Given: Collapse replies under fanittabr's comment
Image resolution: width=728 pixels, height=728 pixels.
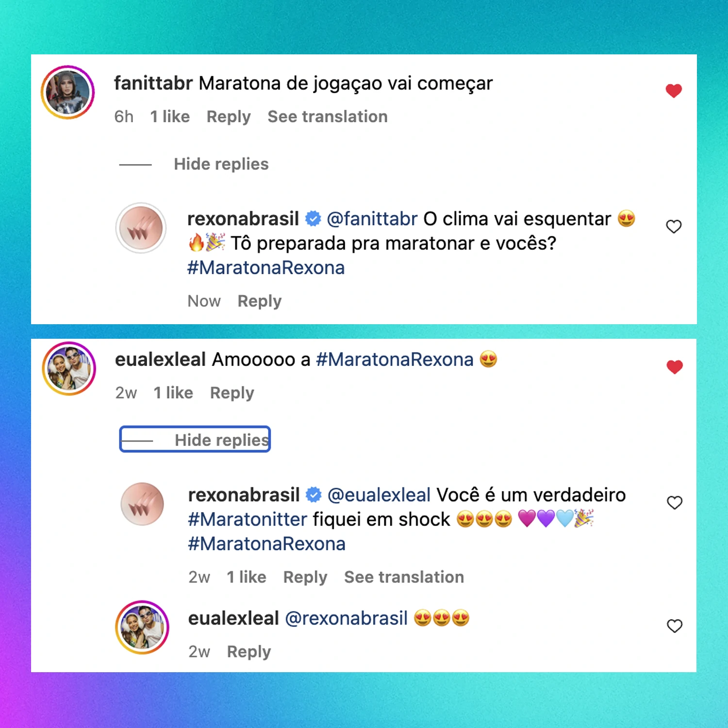Looking at the screenshot, I should tap(221, 164).
